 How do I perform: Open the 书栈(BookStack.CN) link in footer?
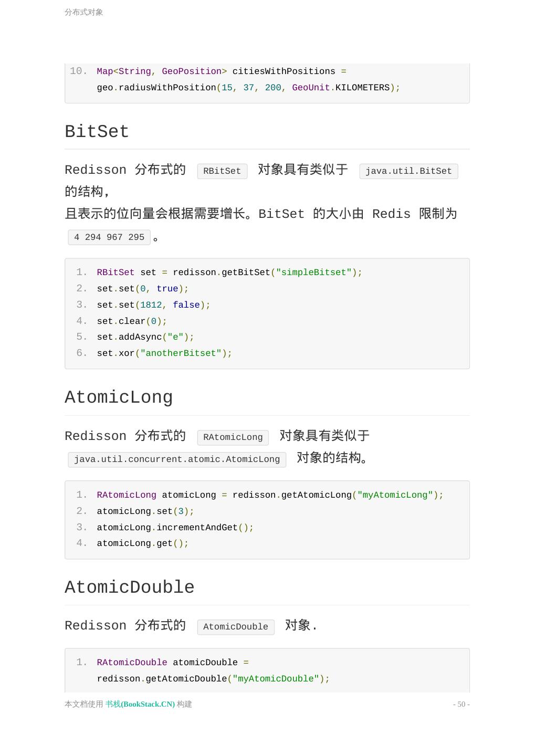pyautogui.click(x=140, y=704)
